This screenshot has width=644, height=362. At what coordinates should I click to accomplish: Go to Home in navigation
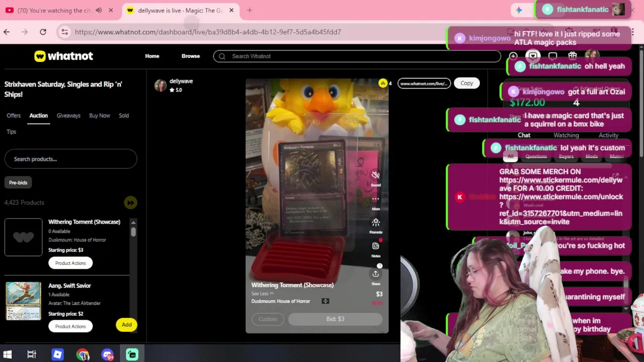[152, 56]
